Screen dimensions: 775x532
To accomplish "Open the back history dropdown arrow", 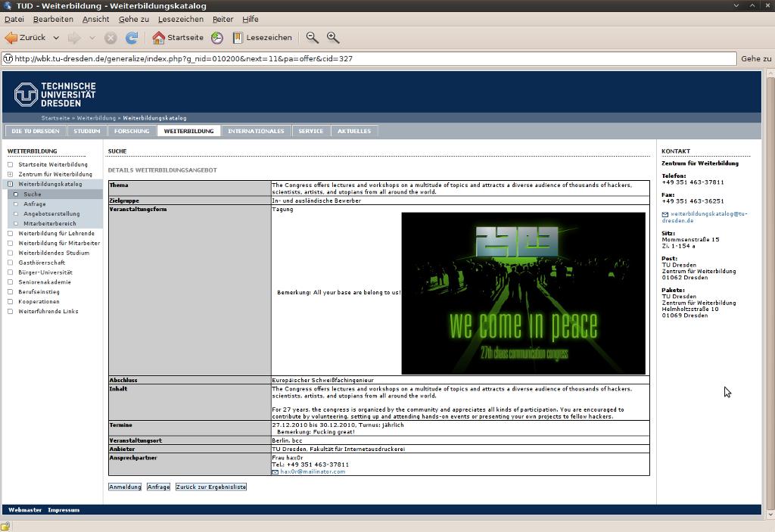I will 56,38.
